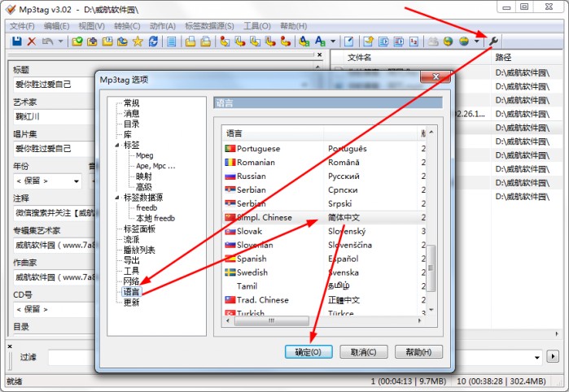This screenshot has height=392, width=569.
Task: Open the 标签数据源(S) menu
Action: (209, 26)
